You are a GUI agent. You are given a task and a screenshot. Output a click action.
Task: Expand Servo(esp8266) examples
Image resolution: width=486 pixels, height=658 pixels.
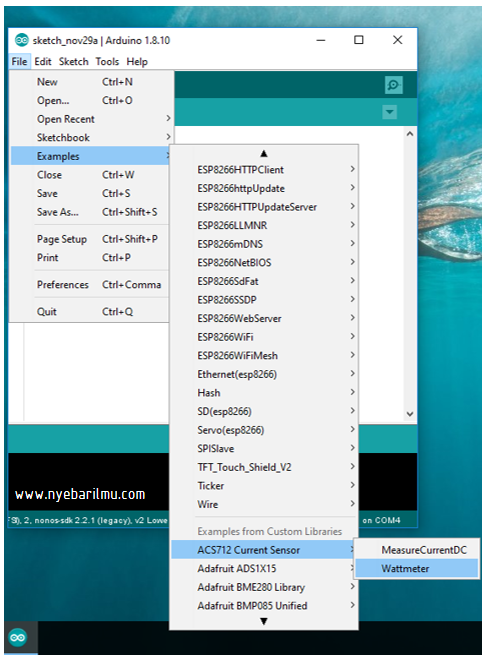pyautogui.click(x=264, y=430)
